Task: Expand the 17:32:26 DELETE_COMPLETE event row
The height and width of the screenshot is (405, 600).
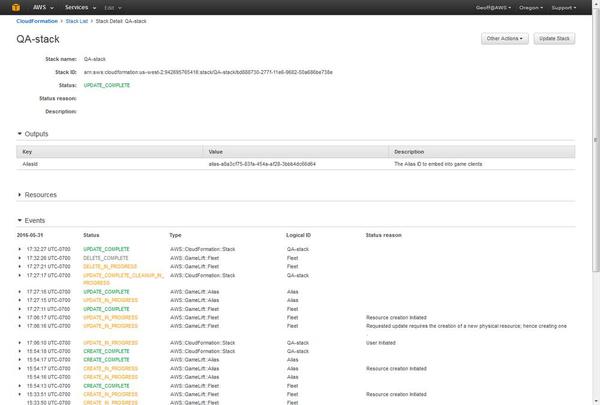Action: pyautogui.click(x=20, y=258)
